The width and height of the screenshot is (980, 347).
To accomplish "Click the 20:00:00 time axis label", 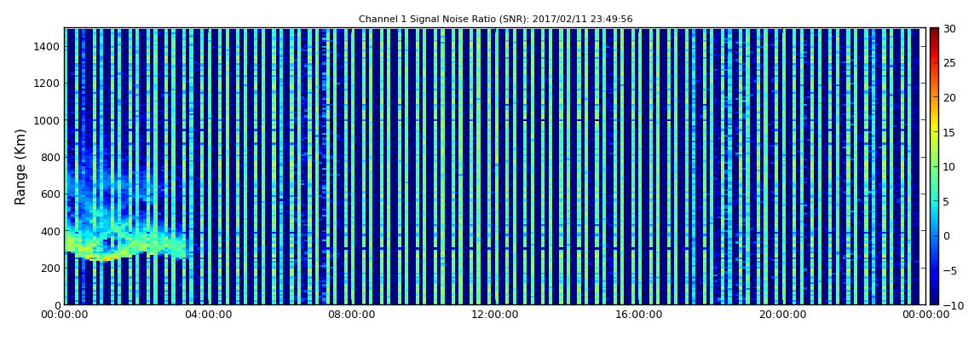I will tap(781, 315).
